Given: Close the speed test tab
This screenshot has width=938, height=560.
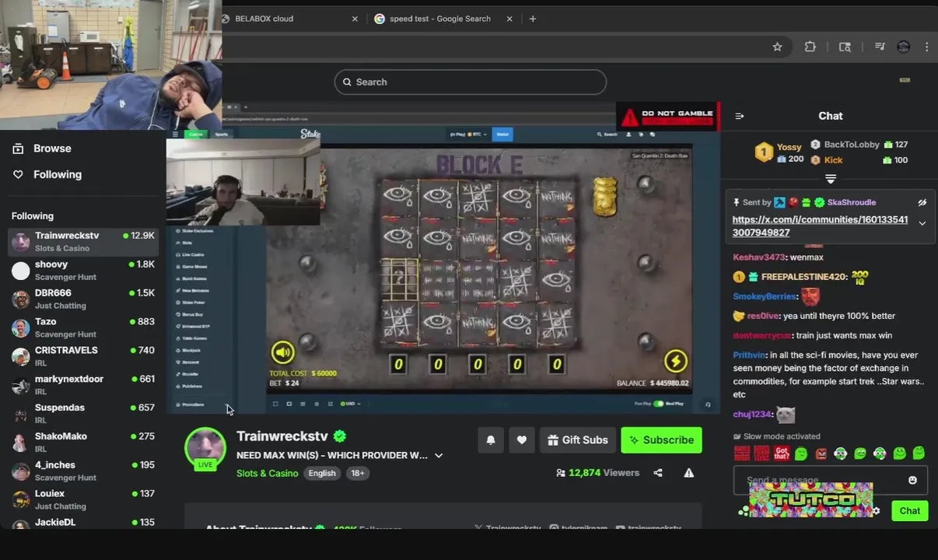Looking at the screenshot, I should tap(509, 19).
